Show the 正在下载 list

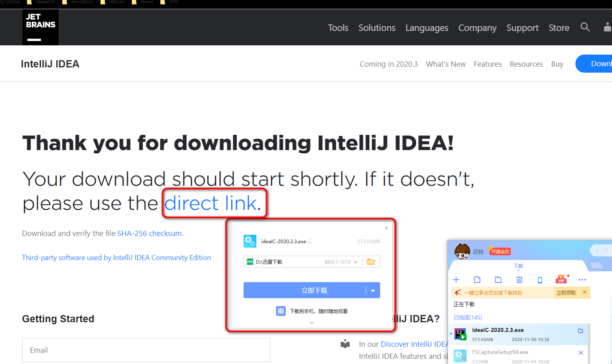point(464,304)
